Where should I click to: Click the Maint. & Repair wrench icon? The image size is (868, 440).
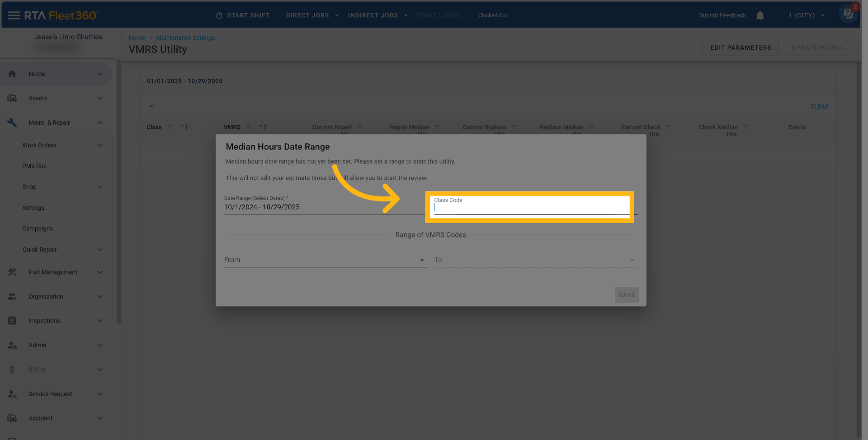[12, 122]
